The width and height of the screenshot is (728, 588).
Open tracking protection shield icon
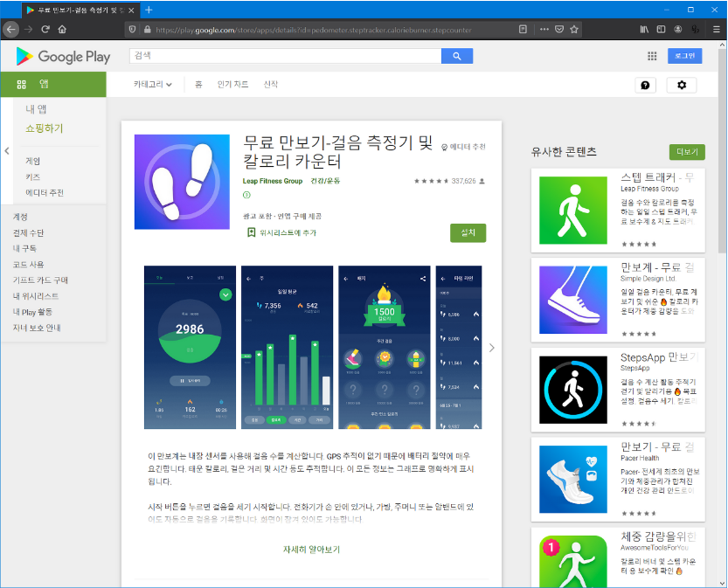132,29
